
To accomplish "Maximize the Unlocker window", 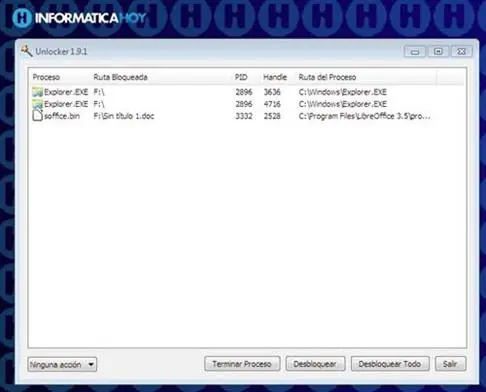I will point(438,51).
